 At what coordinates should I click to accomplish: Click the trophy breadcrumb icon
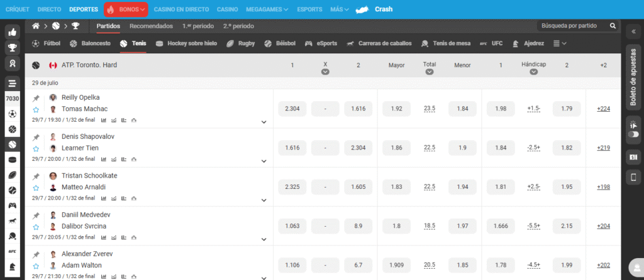coord(75,26)
